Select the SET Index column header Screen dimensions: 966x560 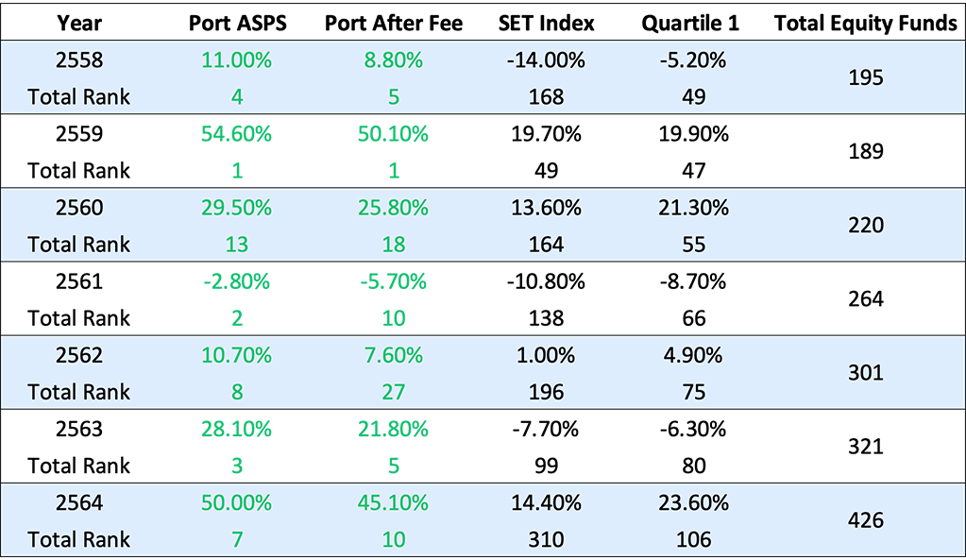click(546, 24)
